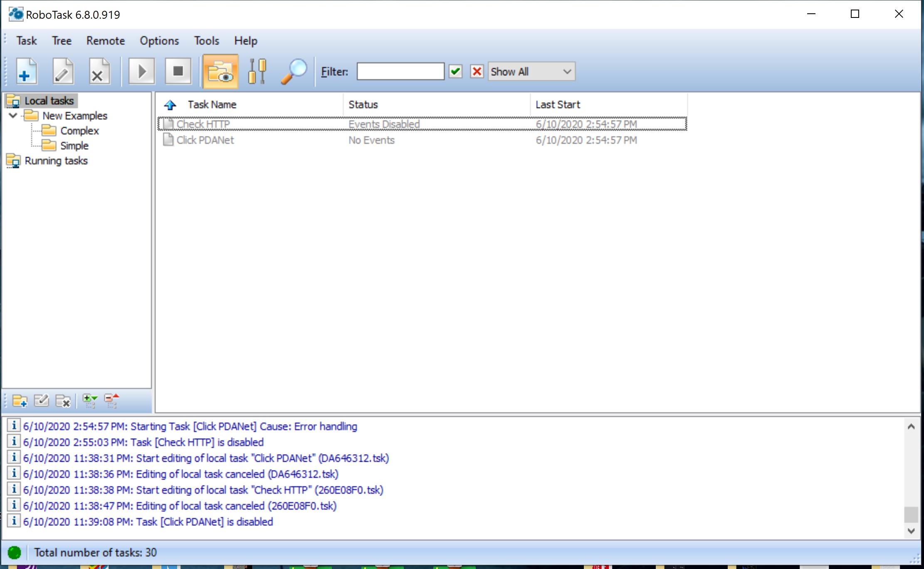The width and height of the screenshot is (924, 569).
Task: Click the Delete Task toolbar icon
Action: (x=99, y=72)
